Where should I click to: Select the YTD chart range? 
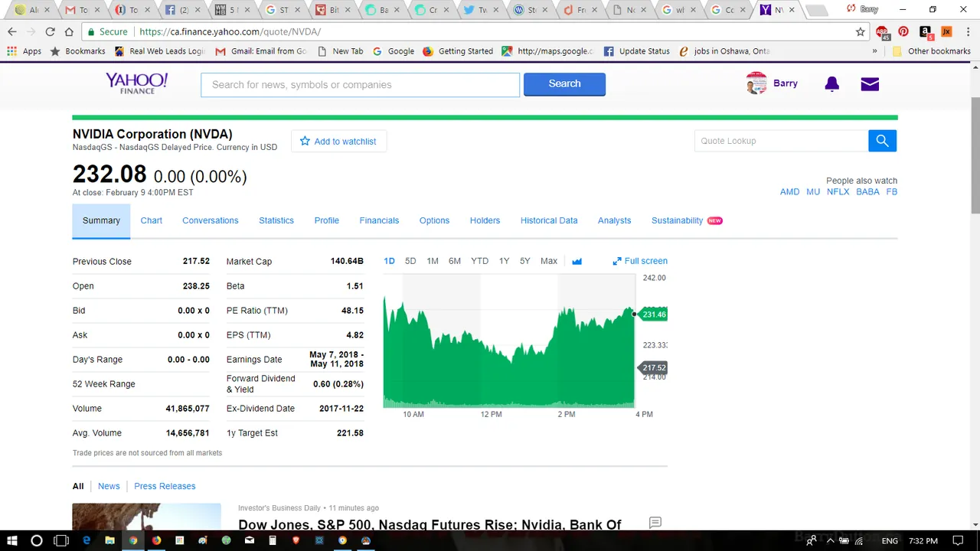click(479, 261)
